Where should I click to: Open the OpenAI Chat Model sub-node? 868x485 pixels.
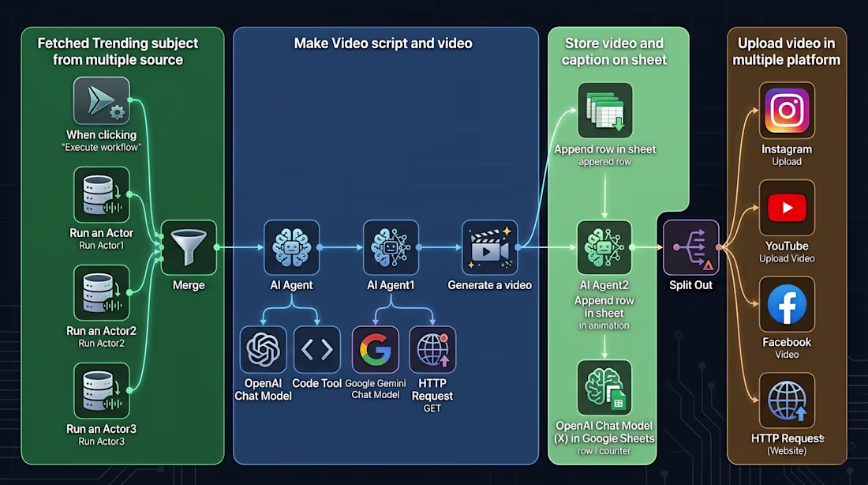(x=263, y=350)
